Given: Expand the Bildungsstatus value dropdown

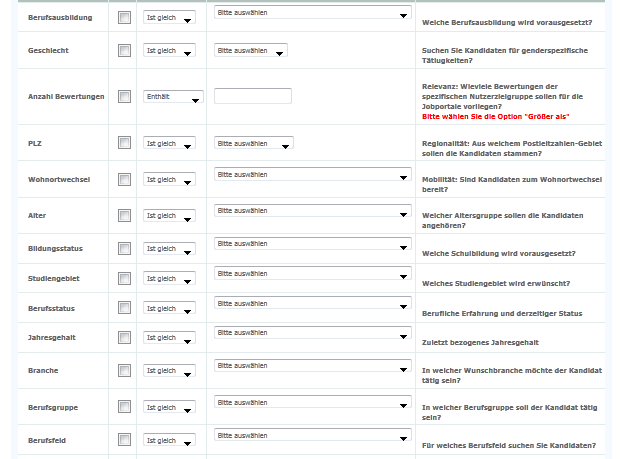Looking at the screenshot, I should coord(313,242).
